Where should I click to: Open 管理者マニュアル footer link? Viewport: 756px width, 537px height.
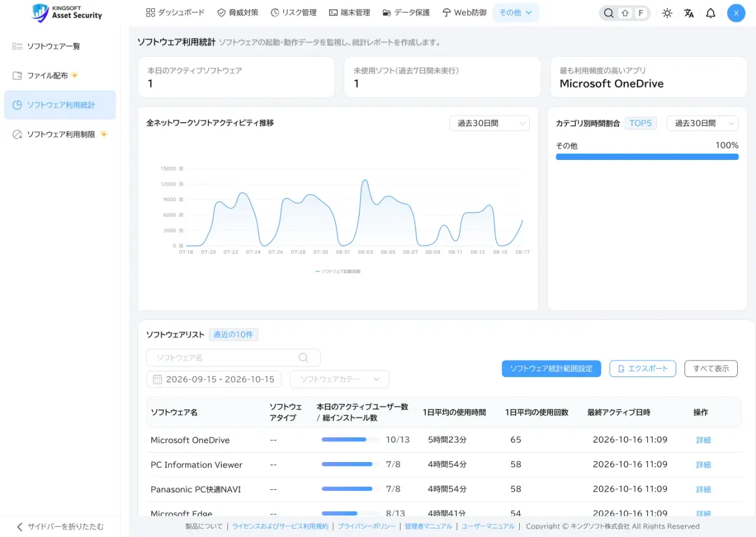coord(428,526)
